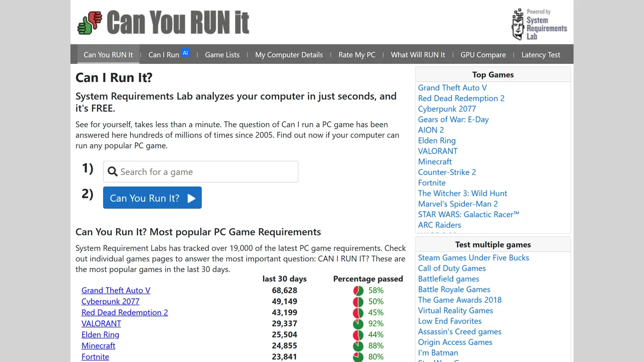This screenshot has width=644, height=362.
Task: Select Cyberpunk 2077 in Top Games
Action: coord(447,109)
